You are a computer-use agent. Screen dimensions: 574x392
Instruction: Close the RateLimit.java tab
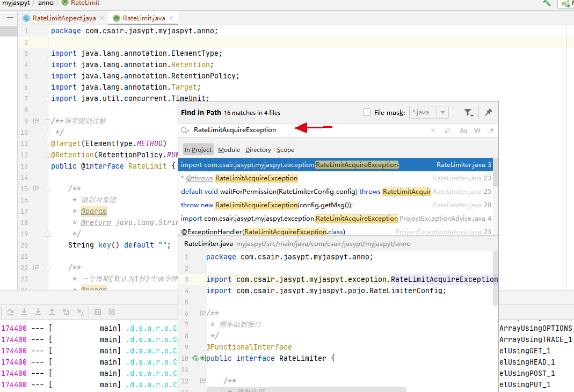[x=171, y=18]
